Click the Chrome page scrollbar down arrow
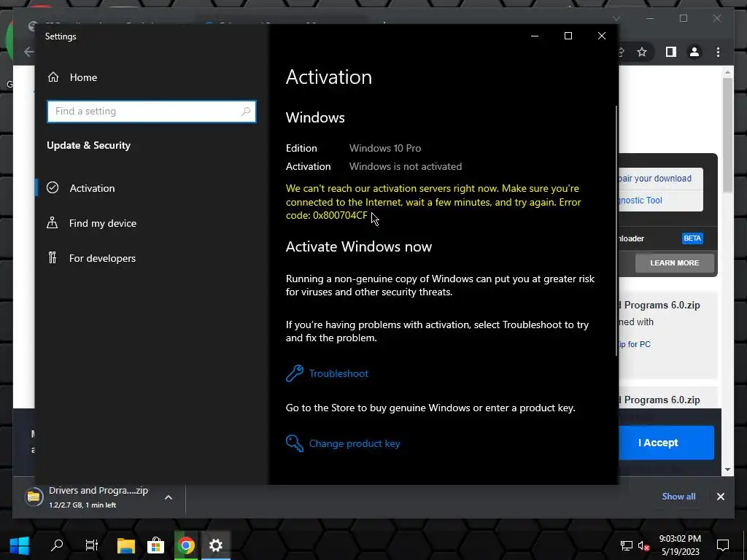The height and width of the screenshot is (560, 747). (727, 470)
